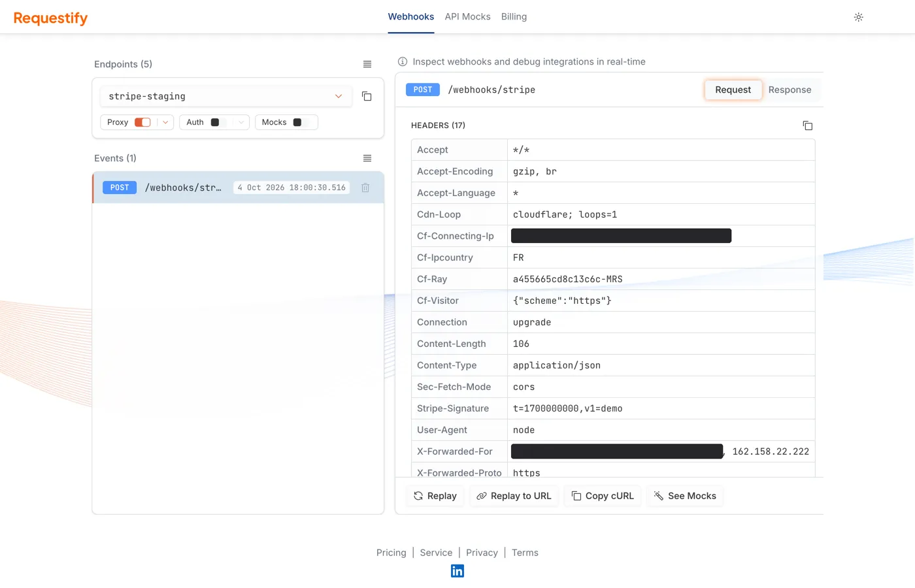
Task: Select the POST /webhooks/str… event row
Action: (238, 188)
